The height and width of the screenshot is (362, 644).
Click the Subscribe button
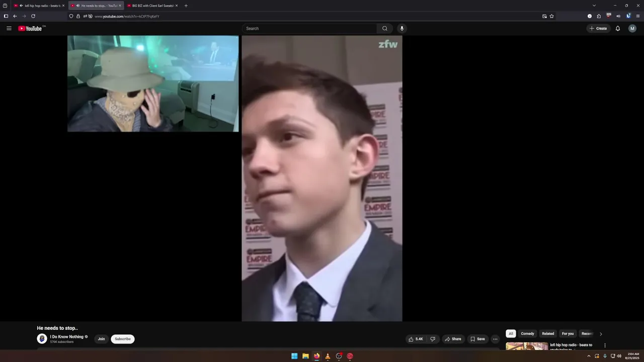[x=123, y=339]
